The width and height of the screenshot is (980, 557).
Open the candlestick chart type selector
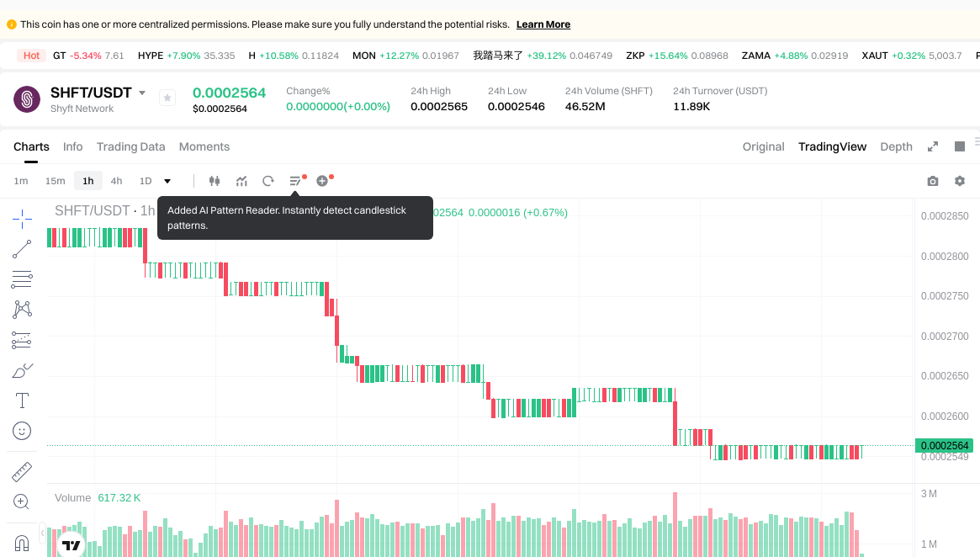point(214,181)
